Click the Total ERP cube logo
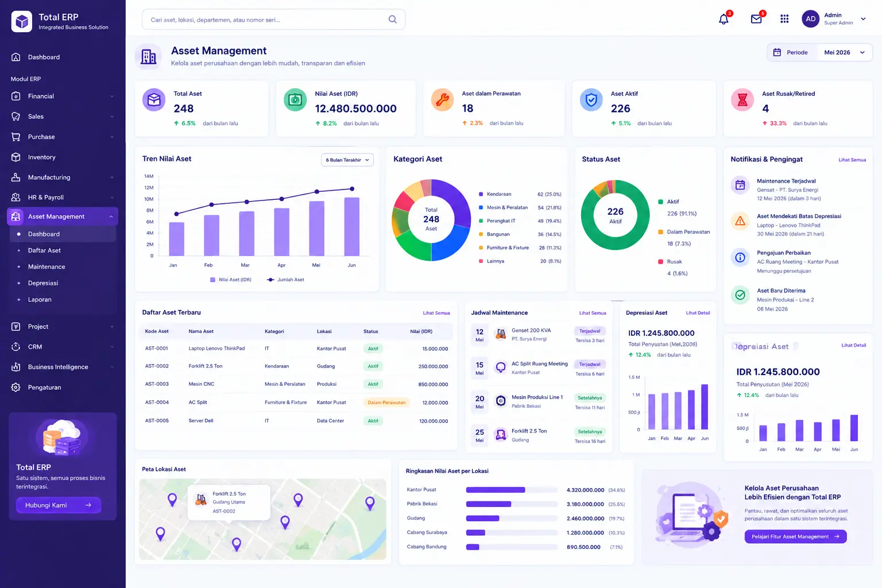This screenshot has height=588, width=882. click(22, 22)
